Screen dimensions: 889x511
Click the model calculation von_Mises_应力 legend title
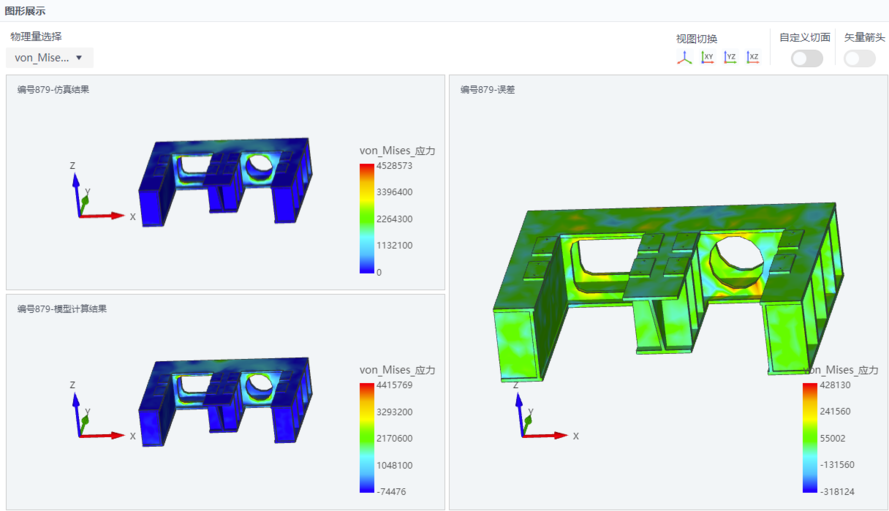point(397,370)
